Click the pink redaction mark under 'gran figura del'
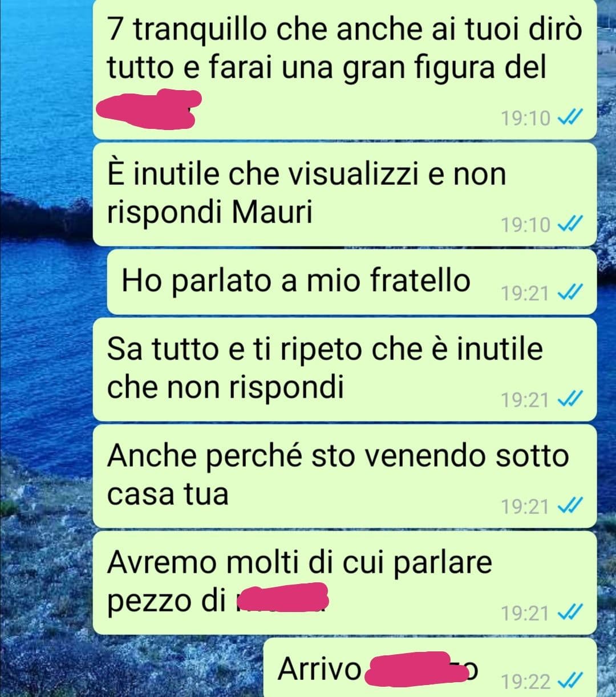The height and width of the screenshot is (697, 616). coord(148,108)
